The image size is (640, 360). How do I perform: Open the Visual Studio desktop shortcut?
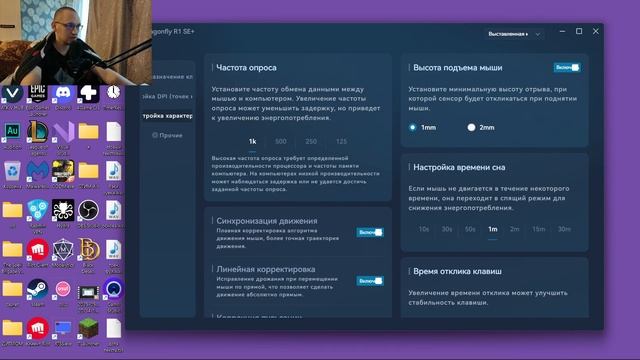pyautogui.click(x=63, y=131)
